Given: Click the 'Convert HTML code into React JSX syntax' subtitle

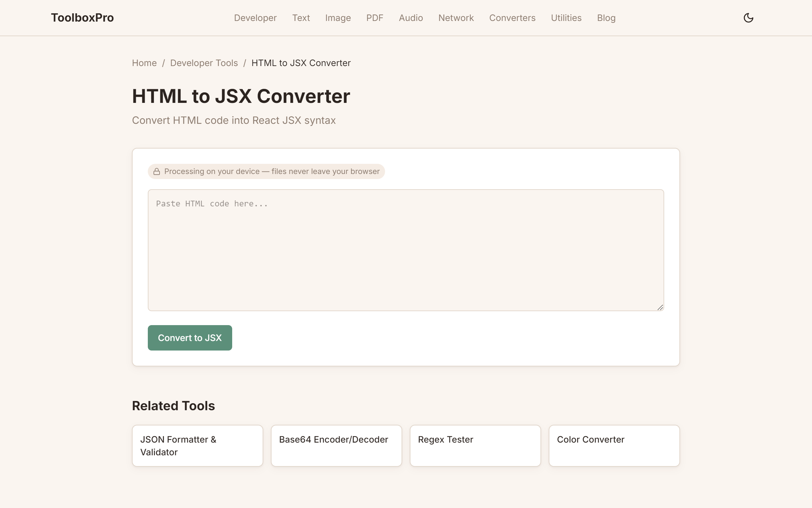Looking at the screenshot, I should pos(234,120).
